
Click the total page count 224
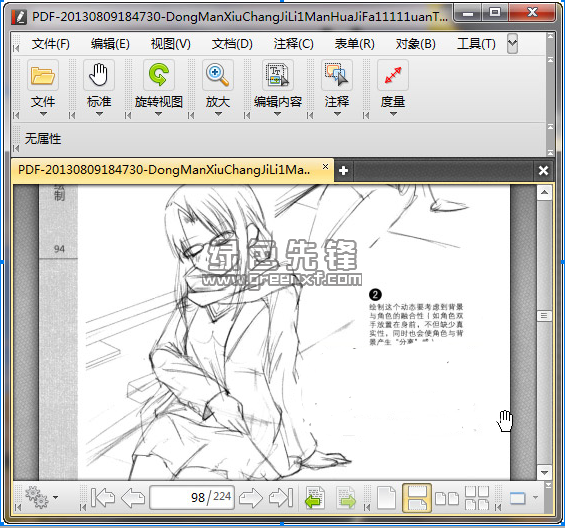[x=222, y=497]
